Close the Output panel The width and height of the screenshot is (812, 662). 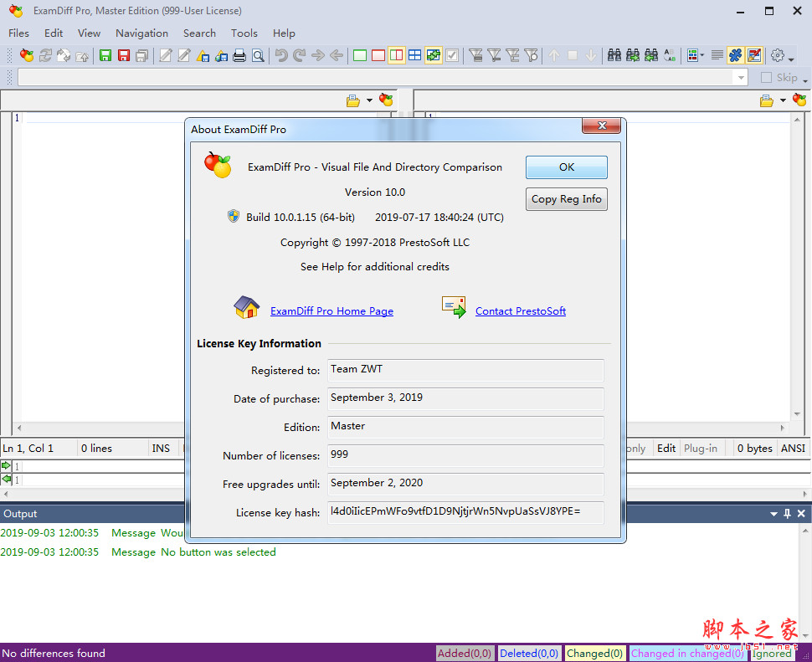pyautogui.click(x=801, y=514)
